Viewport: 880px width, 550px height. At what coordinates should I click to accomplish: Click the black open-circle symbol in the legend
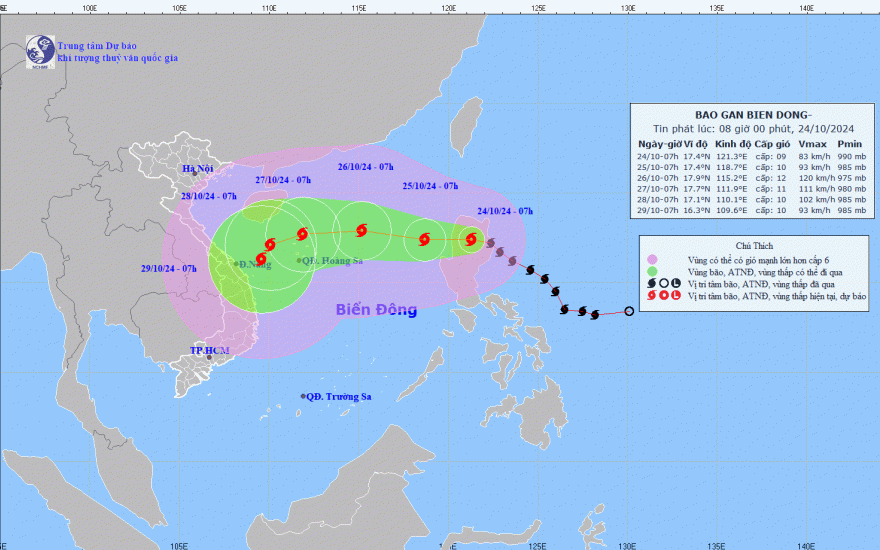[x=663, y=284]
